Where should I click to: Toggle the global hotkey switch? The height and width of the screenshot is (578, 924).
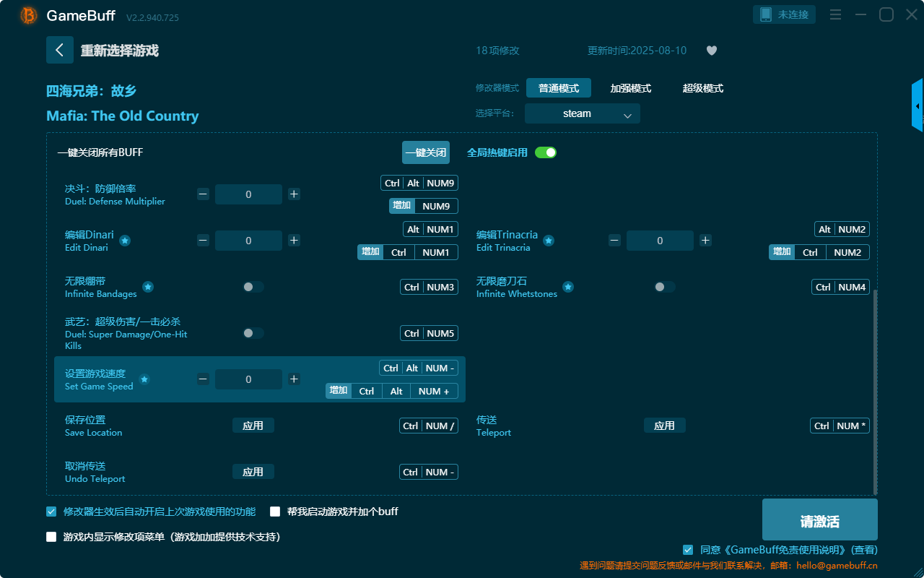tap(546, 152)
